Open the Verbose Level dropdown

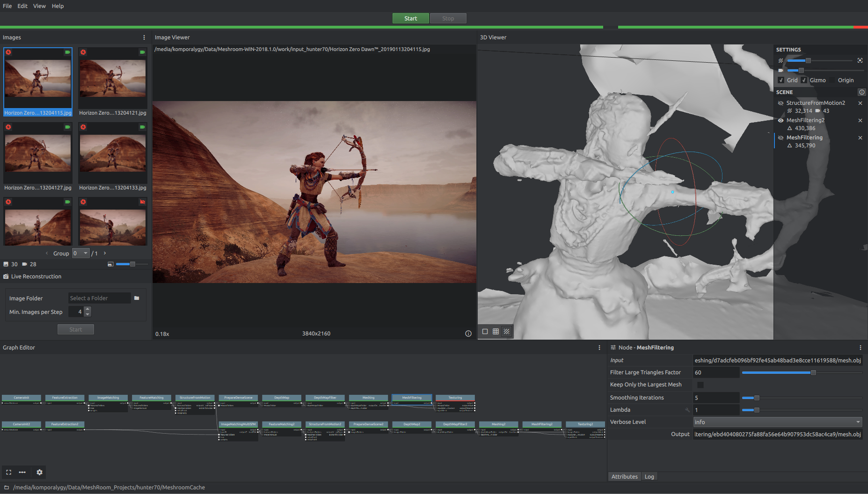pos(778,422)
